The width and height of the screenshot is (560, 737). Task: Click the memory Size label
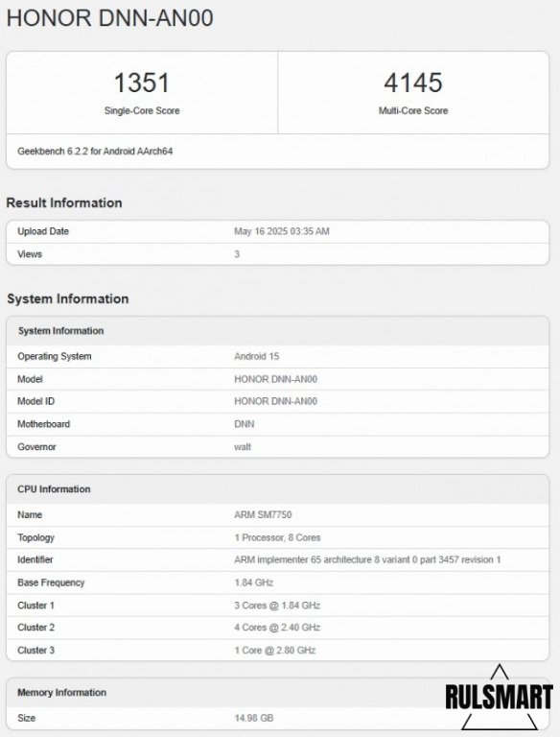pos(26,718)
